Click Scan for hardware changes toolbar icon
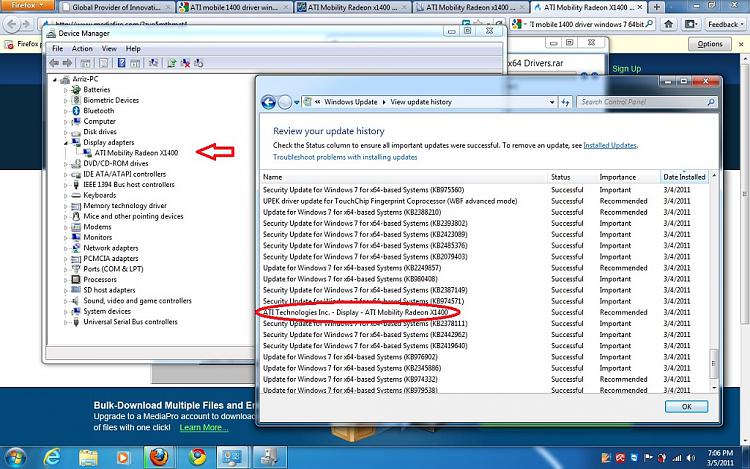This screenshot has width=750, height=469. 153,63
